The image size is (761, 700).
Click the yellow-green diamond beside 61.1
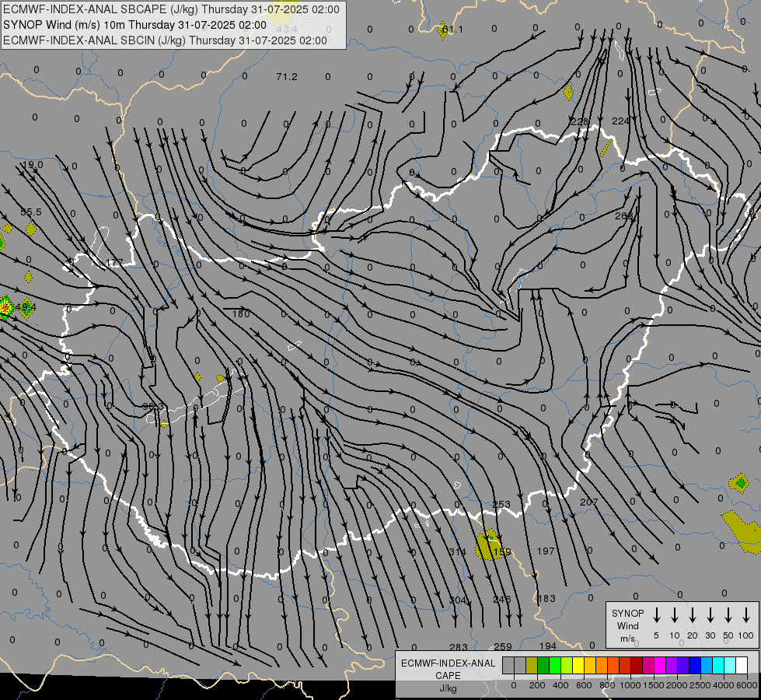[442, 30]
